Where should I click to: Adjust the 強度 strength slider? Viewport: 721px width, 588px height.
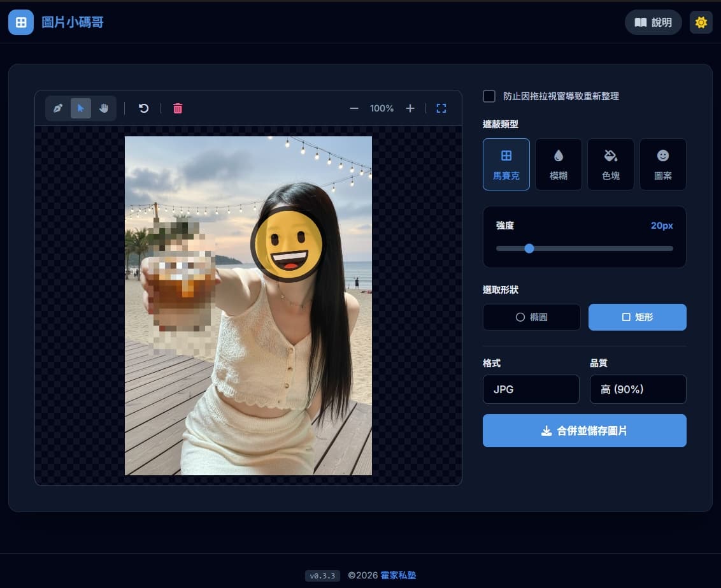pos(585,248)
